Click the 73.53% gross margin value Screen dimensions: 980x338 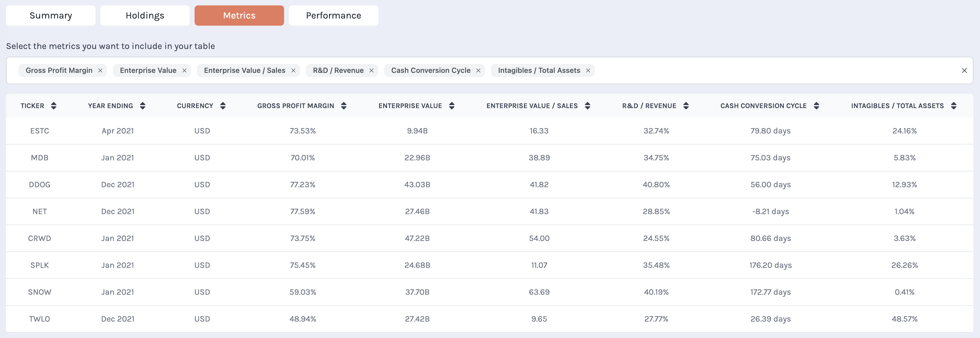pyautogui.click(x=303, y=131)
